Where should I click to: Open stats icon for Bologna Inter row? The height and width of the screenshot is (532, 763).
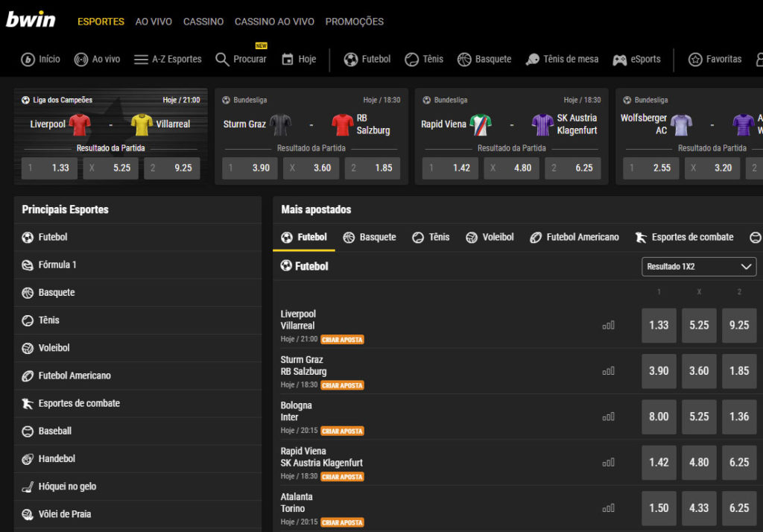point(608,417)
